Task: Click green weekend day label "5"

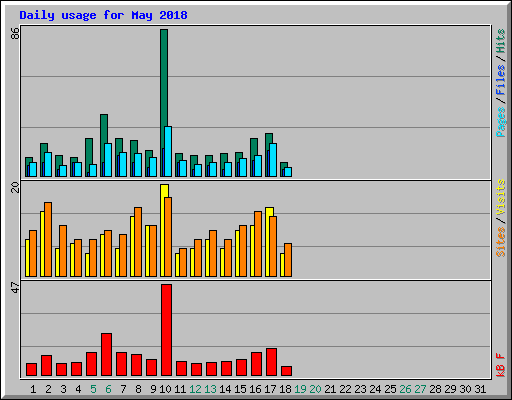Action: (x=93, y=389)
